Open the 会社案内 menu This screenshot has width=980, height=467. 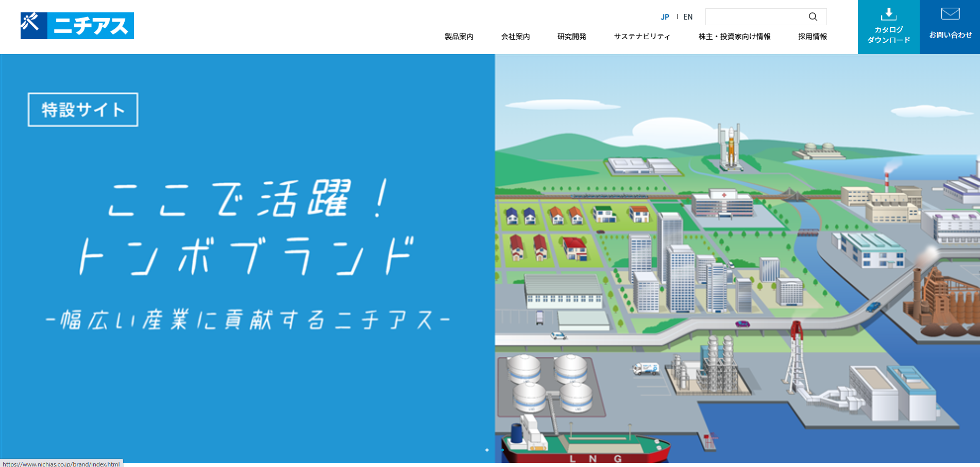pyautogui.click(x=515, y=37)
